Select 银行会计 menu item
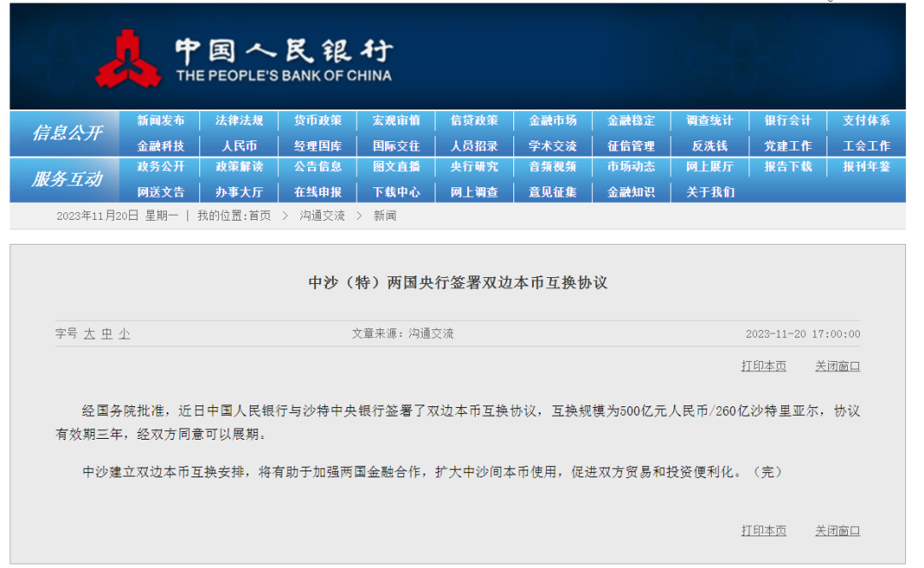924x568 pixels. pos(788,121)
